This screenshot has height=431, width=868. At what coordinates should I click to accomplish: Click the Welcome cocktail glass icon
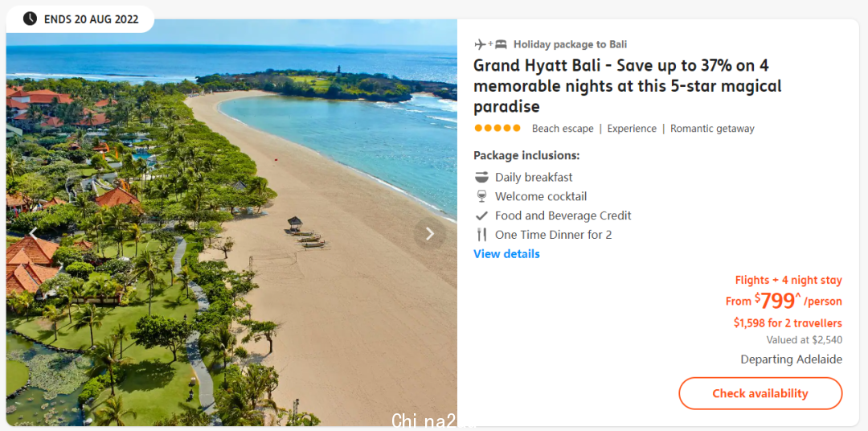coord(481,196)
